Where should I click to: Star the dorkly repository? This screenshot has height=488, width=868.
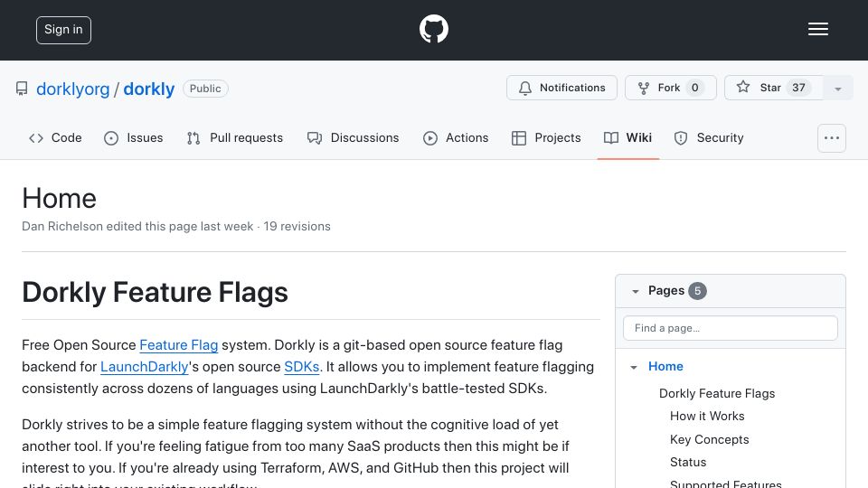coord(773,88)
